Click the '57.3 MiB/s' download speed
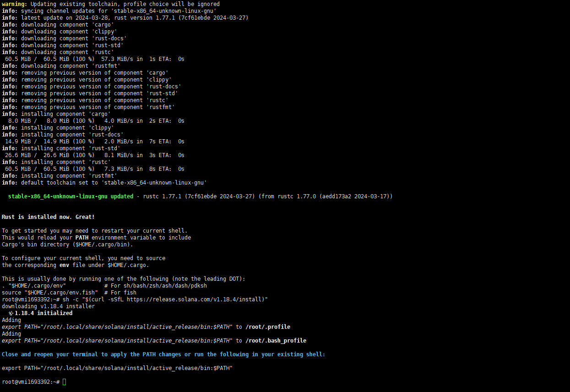Viewport: 570px width, 392px height. [117, 59]
